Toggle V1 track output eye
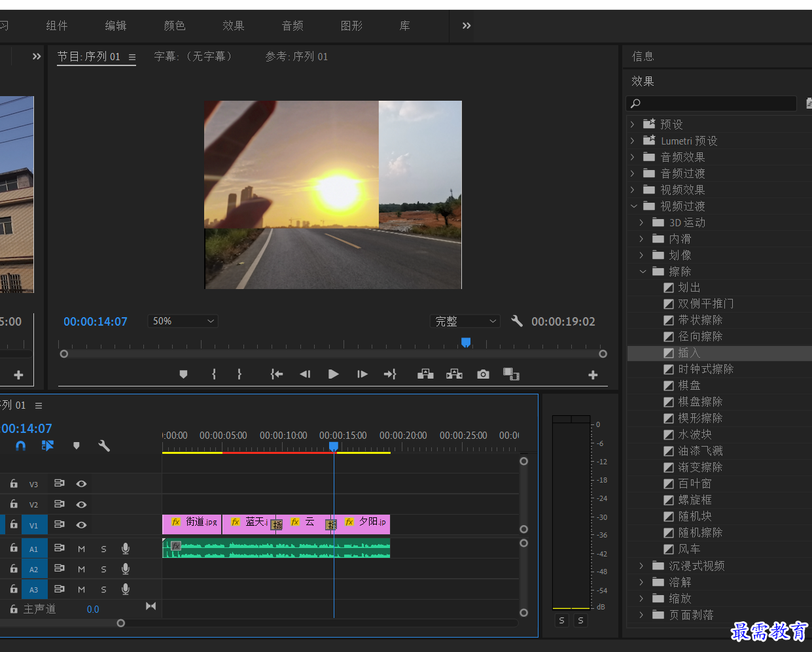Image resolution: width=812 pixels, height=652 pixels. coord(81,524)
